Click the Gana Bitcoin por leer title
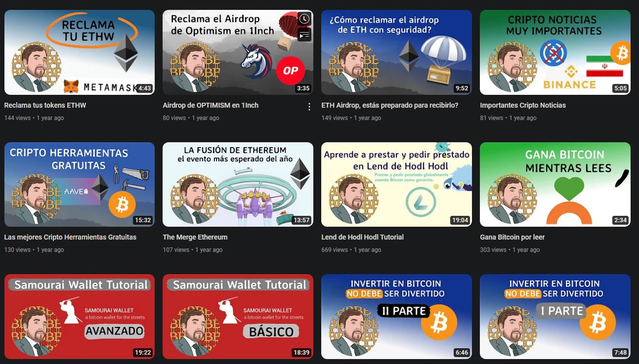 coord(512,237)
